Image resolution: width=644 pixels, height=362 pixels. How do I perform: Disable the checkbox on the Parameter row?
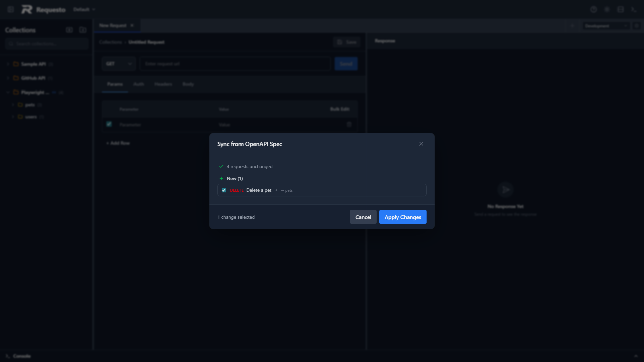pos(109,124)
